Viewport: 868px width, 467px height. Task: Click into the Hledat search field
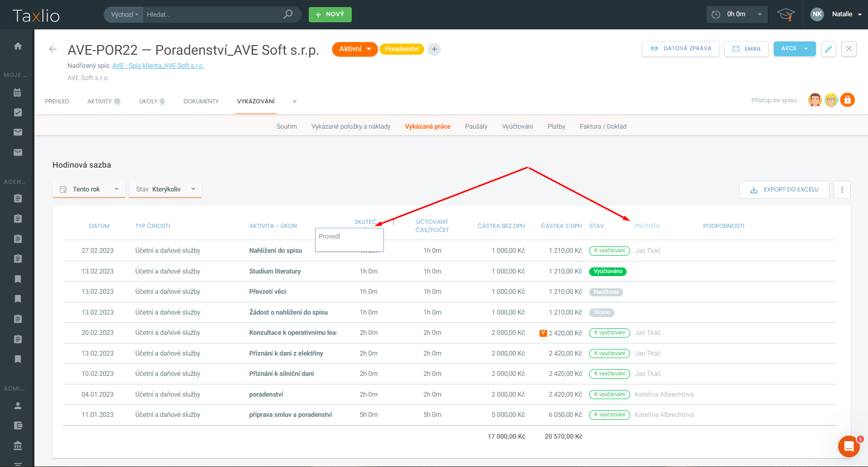point(213,15)
